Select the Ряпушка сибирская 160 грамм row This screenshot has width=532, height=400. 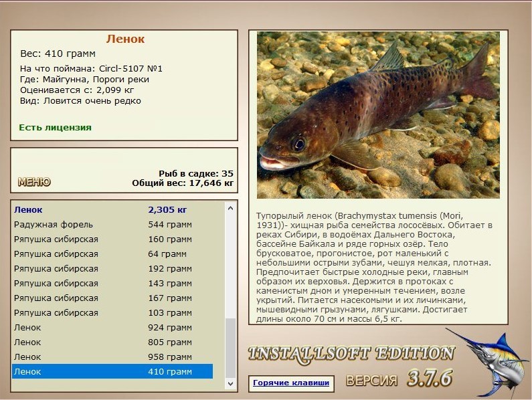coord(112,239)
